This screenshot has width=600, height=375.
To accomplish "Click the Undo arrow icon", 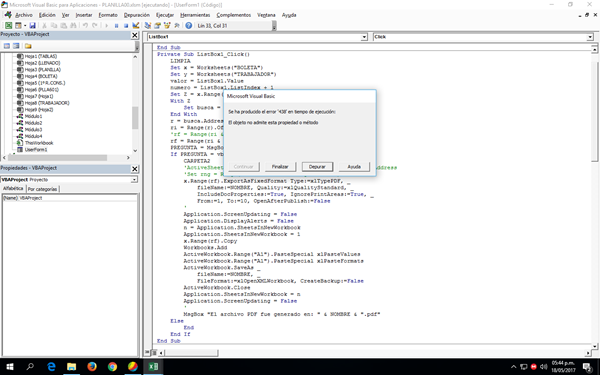I will click(85, 26).
